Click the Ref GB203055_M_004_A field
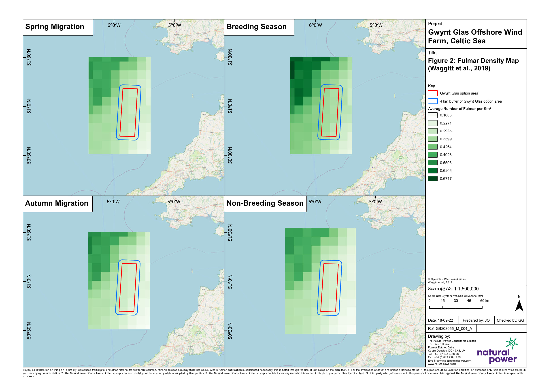This screenshot has width=555, height=392. click(450, 329)
